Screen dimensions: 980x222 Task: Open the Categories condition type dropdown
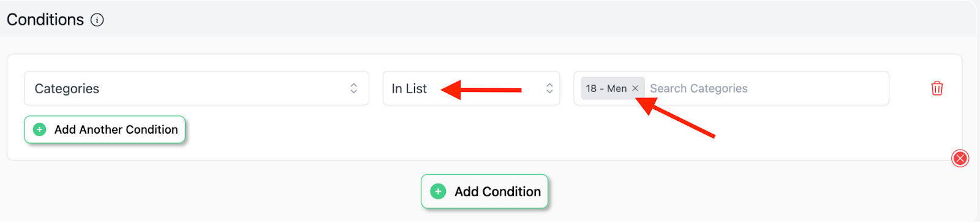[197, 88]
